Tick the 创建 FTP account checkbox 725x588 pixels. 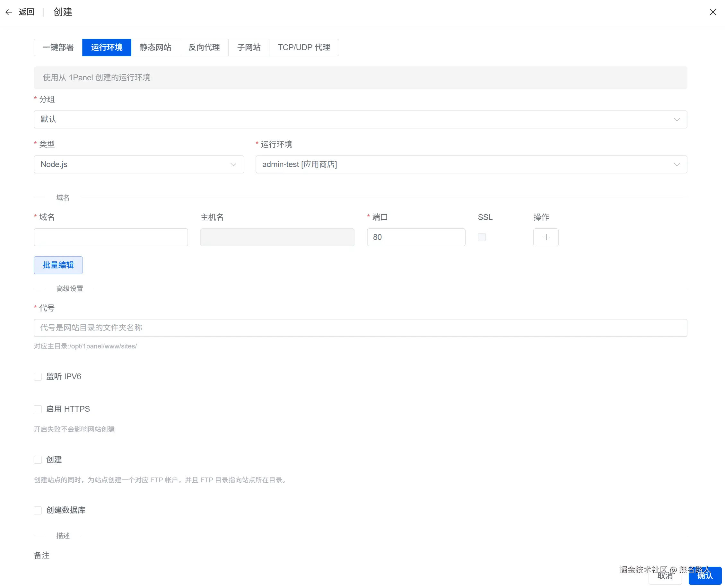pyautogui.click(x=38, y=460)
